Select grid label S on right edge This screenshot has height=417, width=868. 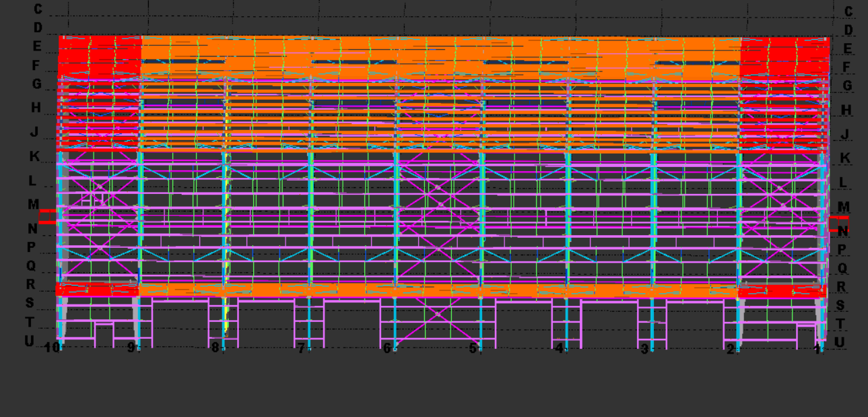[840, 305]
